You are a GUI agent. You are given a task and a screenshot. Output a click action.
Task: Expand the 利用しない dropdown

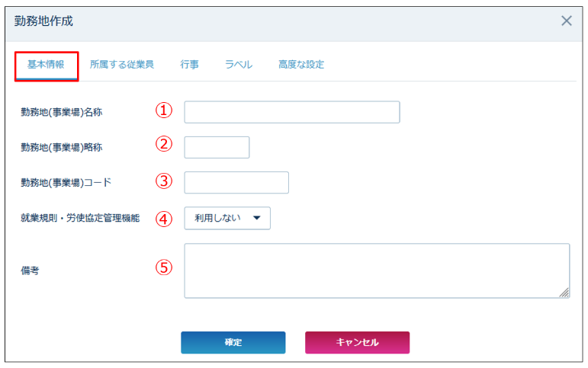(x=227, y=218)
